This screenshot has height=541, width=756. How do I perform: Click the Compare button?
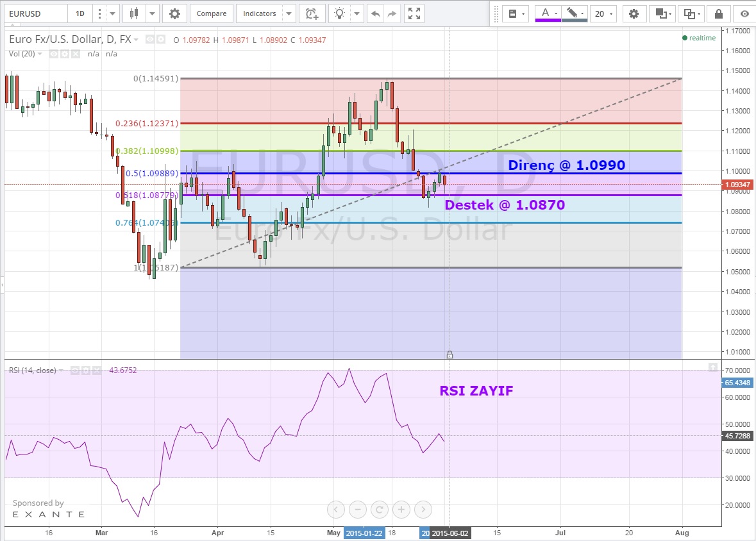(x=211, y=13)
